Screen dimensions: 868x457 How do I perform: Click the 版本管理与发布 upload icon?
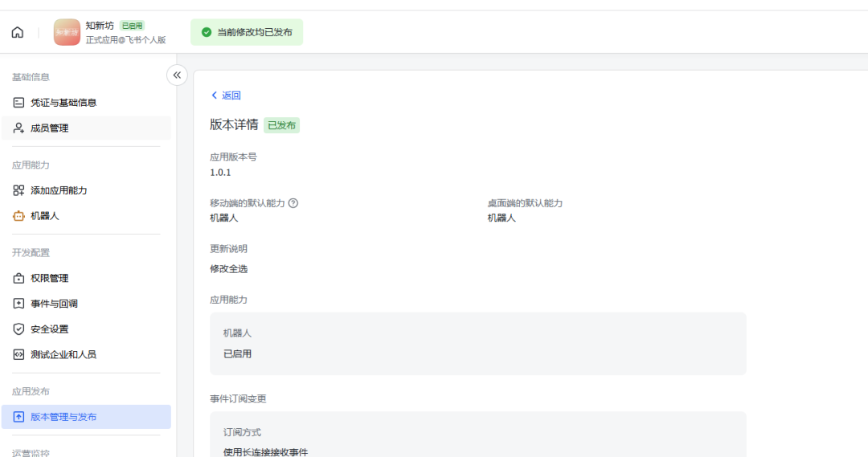(x=19, y=417)
